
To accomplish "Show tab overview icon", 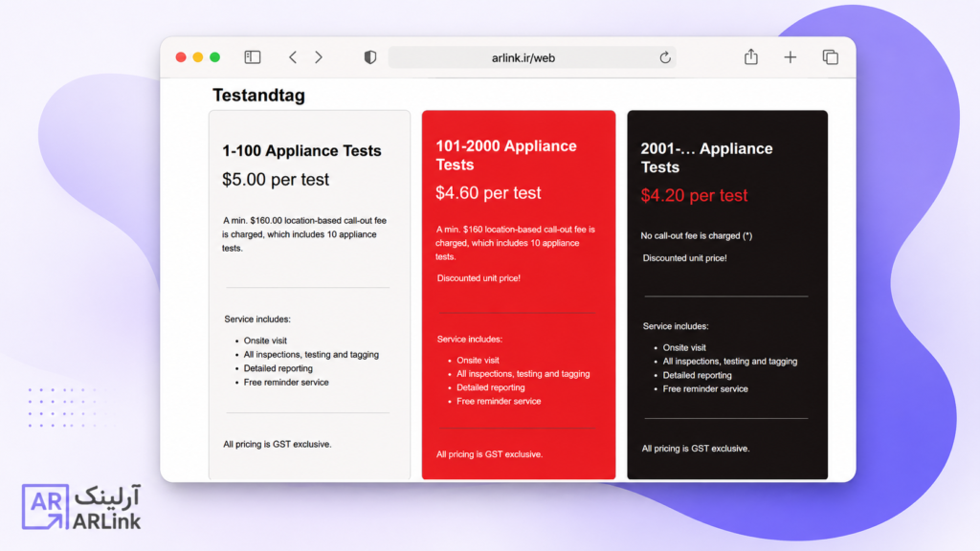I will tap(830, 57).
